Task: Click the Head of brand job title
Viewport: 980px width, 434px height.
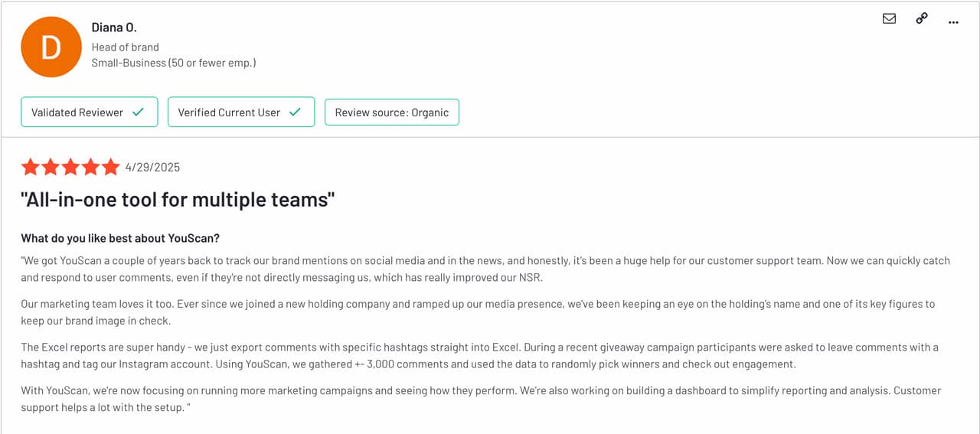Action: click(x=126, y=47)
